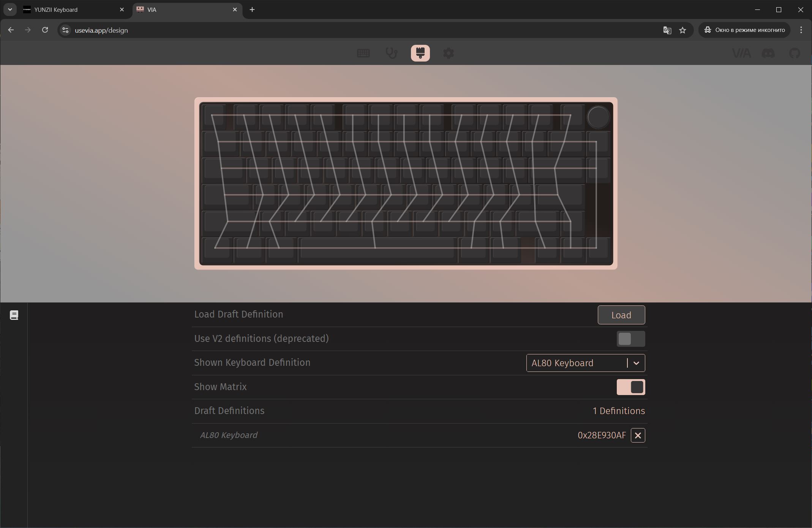Open the VIA logo link
The width and height of the screenshot is (812, 528).
coord(741,53)
